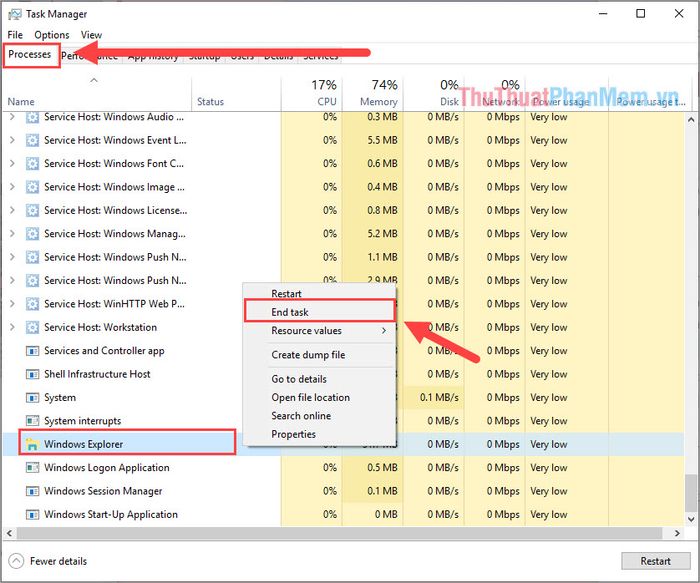
Task: Open the View menu
Action: [x=91, y=35]
